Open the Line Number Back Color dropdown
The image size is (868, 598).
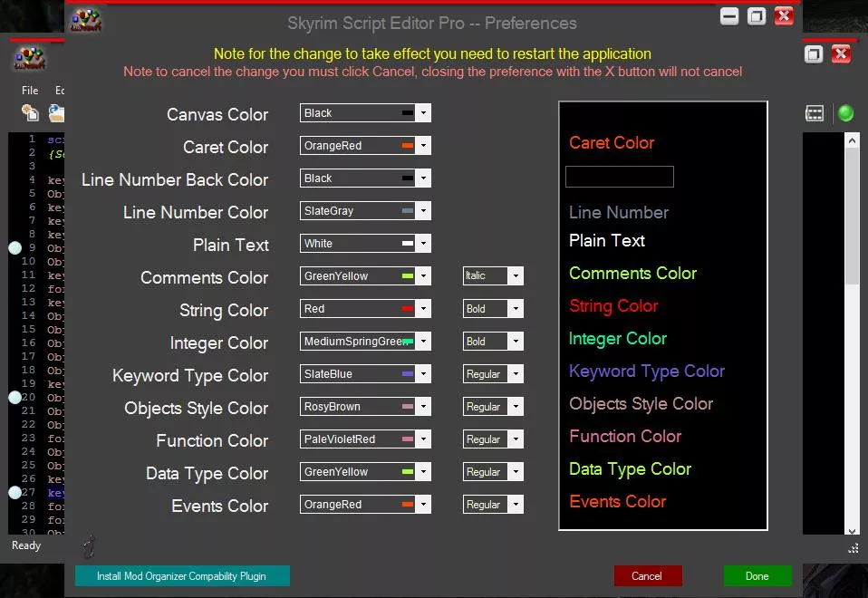coord(423,178)
